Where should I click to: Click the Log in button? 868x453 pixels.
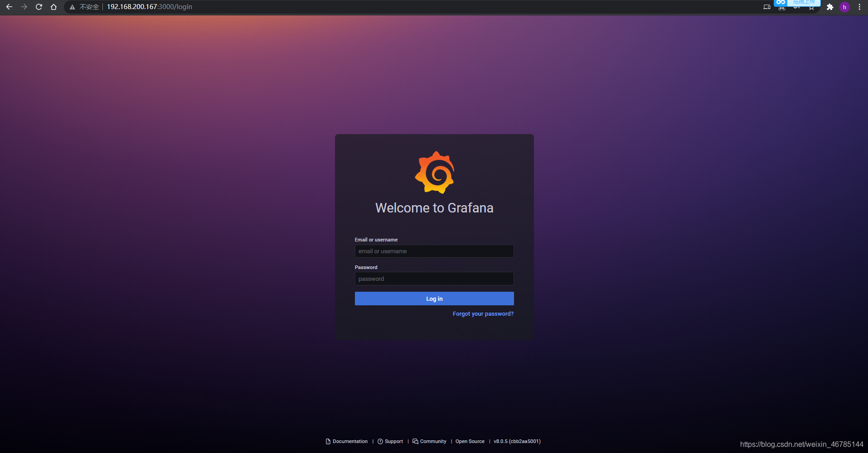[434, 299]
